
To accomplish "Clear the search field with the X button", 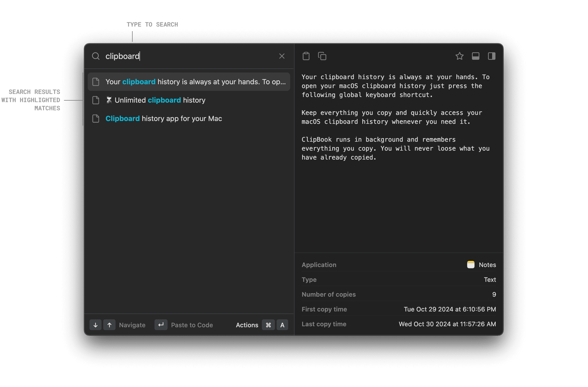I will coord(282,56).
